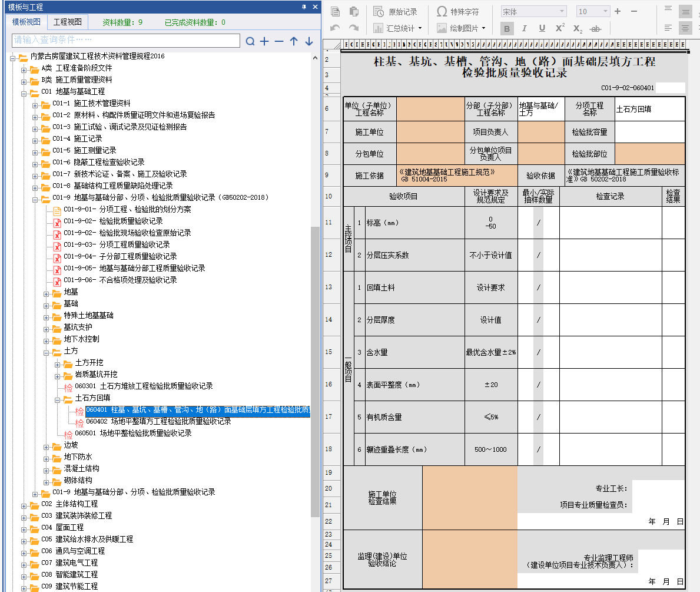The image size is (700, 592).
Task: Select row header 11 in sheet
Action: click(x=331, y=223)
